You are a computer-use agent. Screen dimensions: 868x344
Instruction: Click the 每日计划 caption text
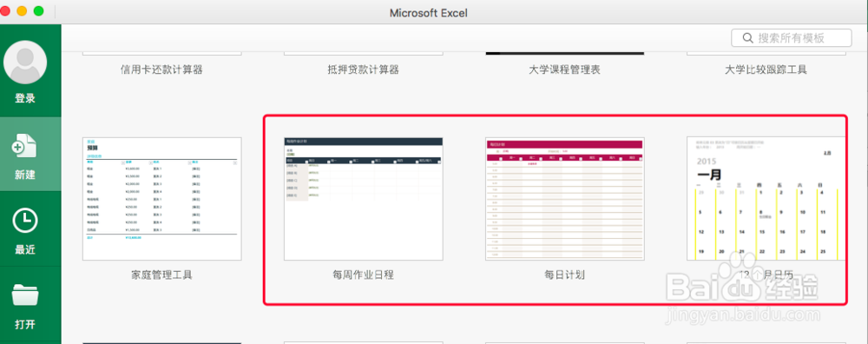565,275
